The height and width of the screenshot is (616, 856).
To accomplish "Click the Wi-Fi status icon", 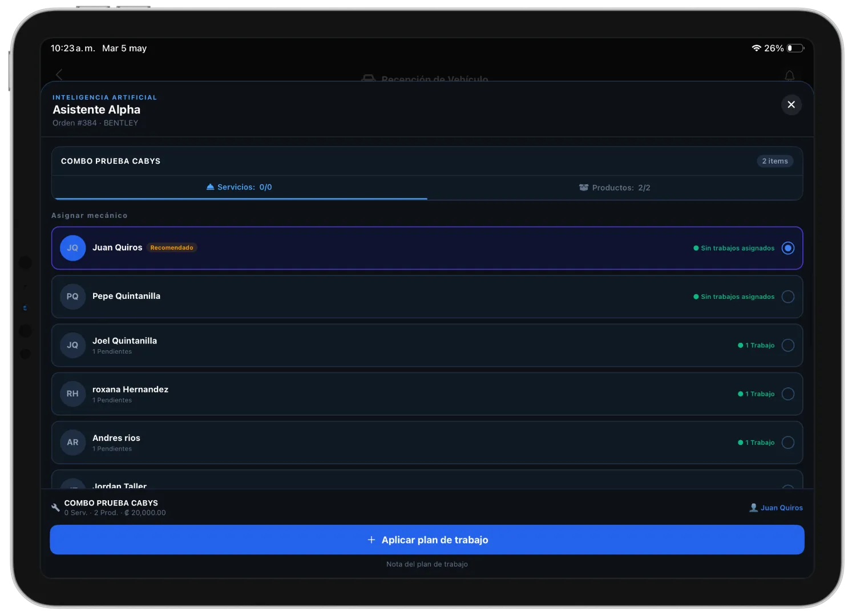I will tap(756, 48).
